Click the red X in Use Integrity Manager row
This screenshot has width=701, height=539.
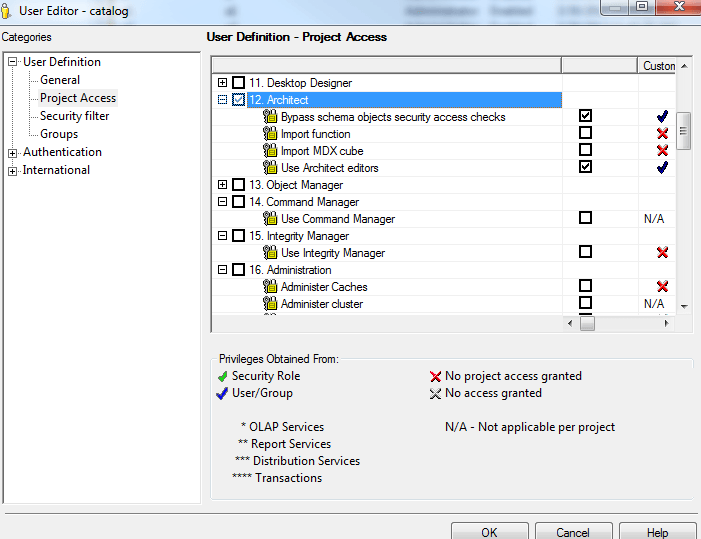click(x=662, y=252)
